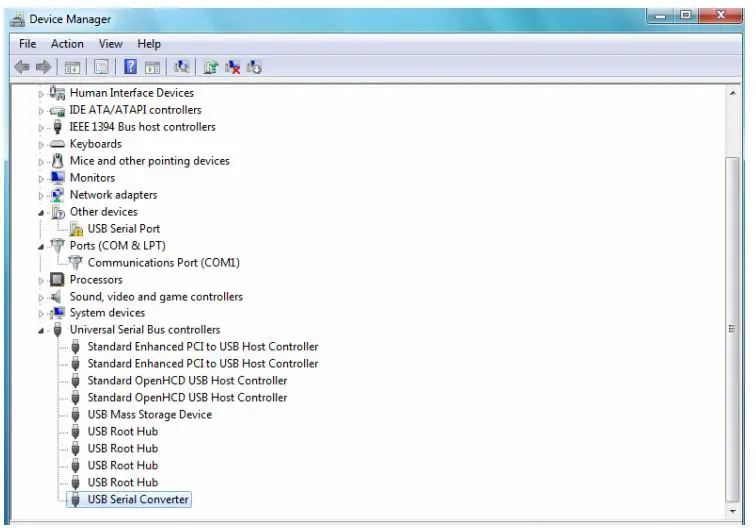Scan for hardware changes toolbar icon

(x=181, y=67)
